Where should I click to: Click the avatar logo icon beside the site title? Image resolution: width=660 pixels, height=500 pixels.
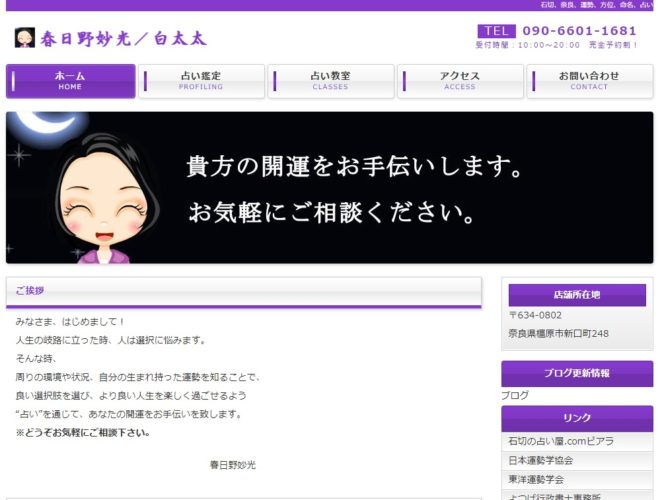point(25,38)
